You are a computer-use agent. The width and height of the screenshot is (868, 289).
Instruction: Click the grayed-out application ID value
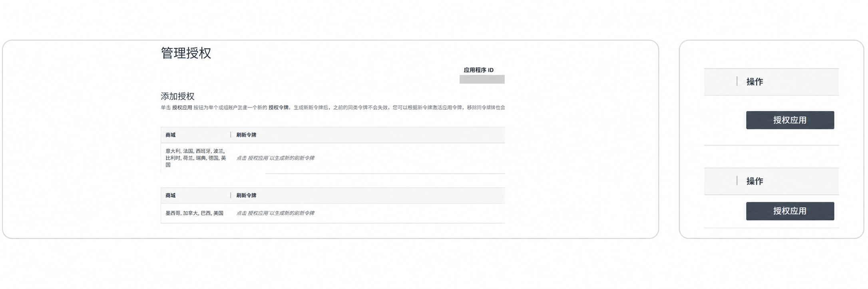[482, 79]
